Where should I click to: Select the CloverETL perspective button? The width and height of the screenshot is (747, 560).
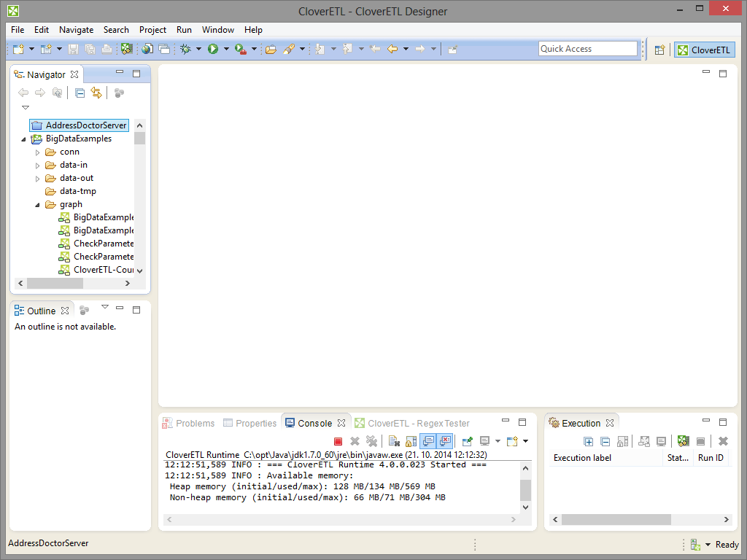[x=705, y=50]
